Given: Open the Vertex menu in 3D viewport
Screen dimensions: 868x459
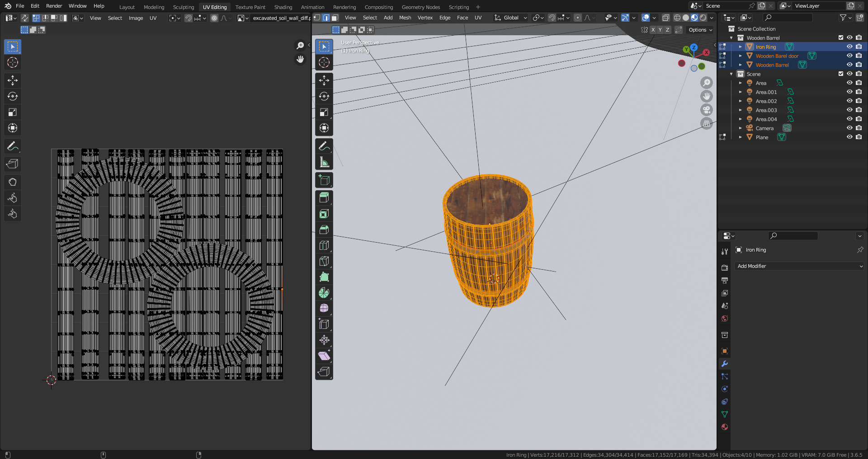Looking at the screenshot, I should tap(425, 18).
